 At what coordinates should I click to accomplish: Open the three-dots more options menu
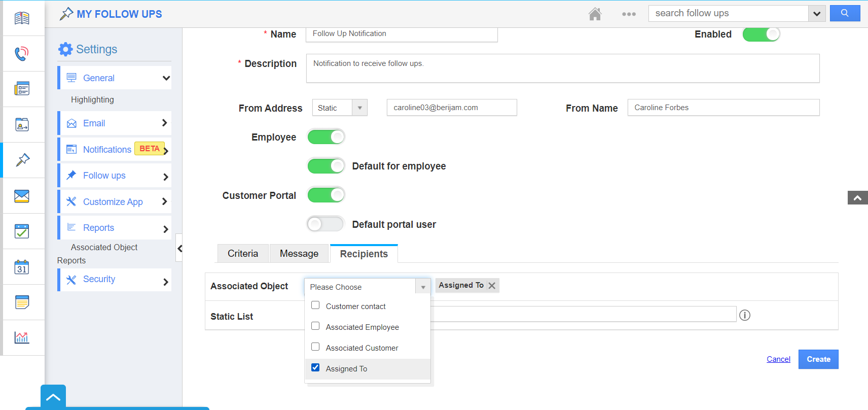point(629,14)
